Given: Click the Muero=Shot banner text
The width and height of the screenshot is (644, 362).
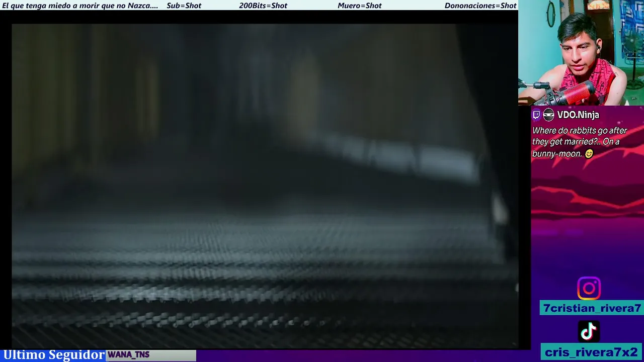Looking at the screenshot, I should pos(359,6).
